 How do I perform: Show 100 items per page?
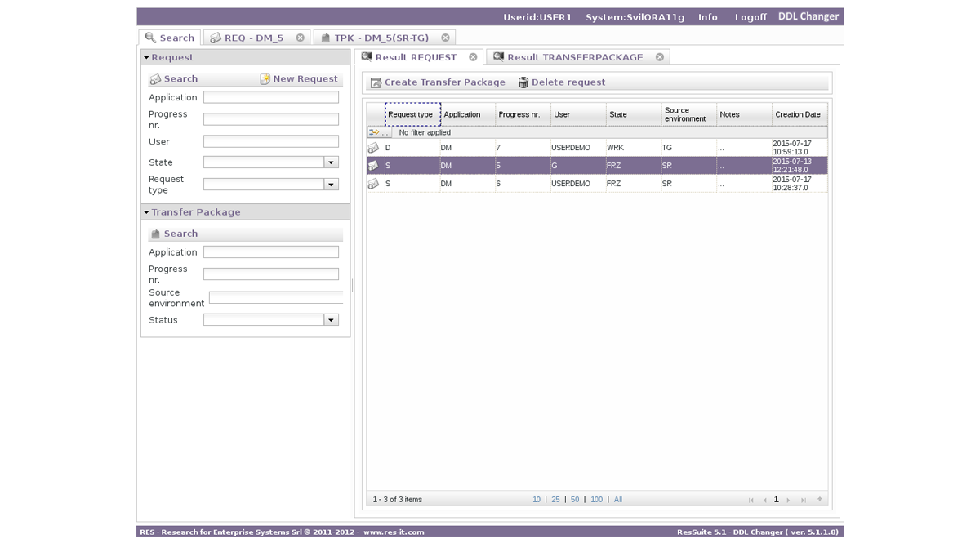[x=597, y=500]
